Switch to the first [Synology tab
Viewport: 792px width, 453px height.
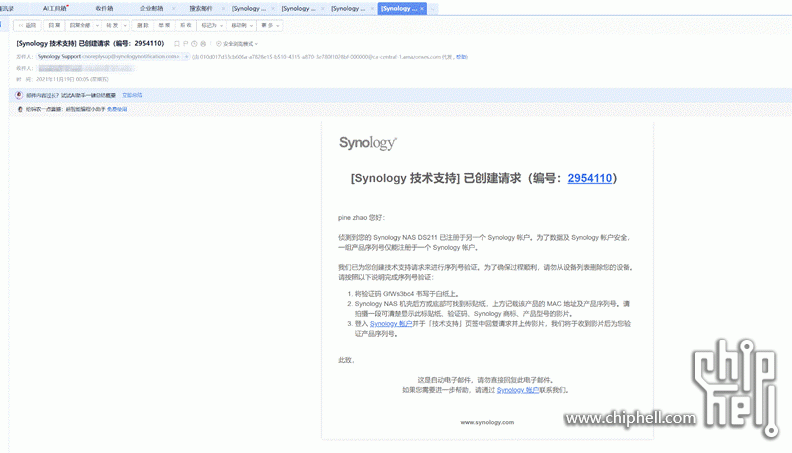(249, 9)
